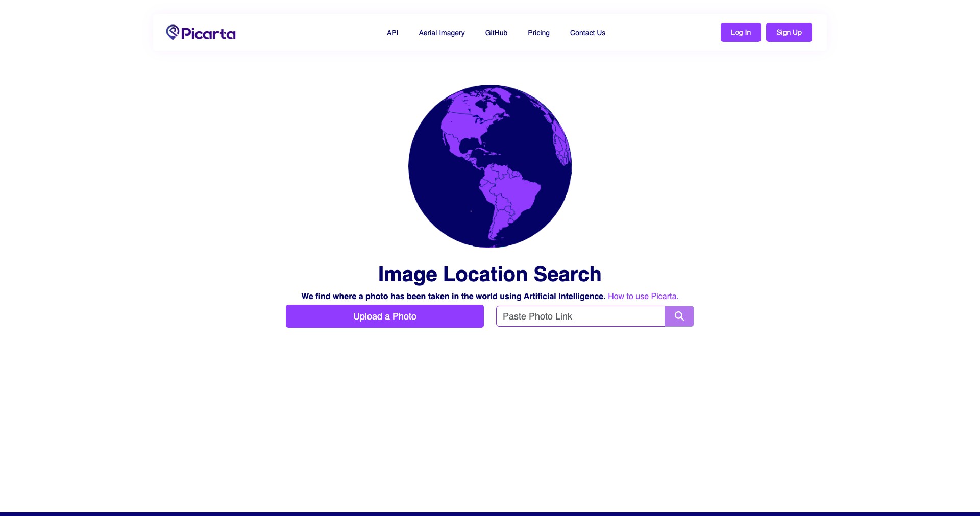Image resolution: width=980 pixels, height=516 pixels.
Task: Click the 'Image Location Search' heading
Action: pos(490,274)
